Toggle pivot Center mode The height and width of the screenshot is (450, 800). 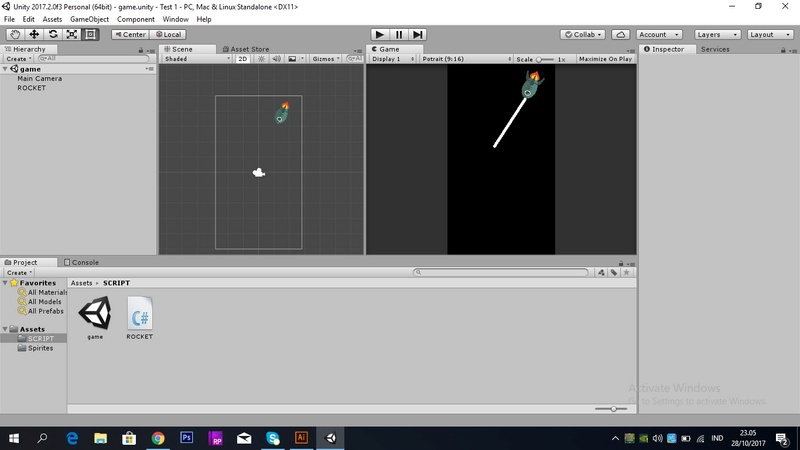click(130, 34)
